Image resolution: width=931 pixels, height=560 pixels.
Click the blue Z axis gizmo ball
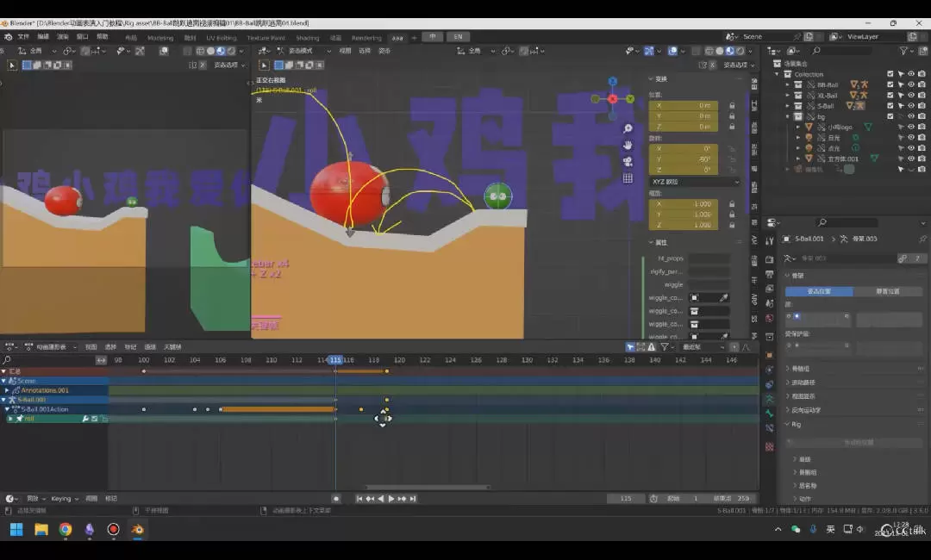coord(613,81)
